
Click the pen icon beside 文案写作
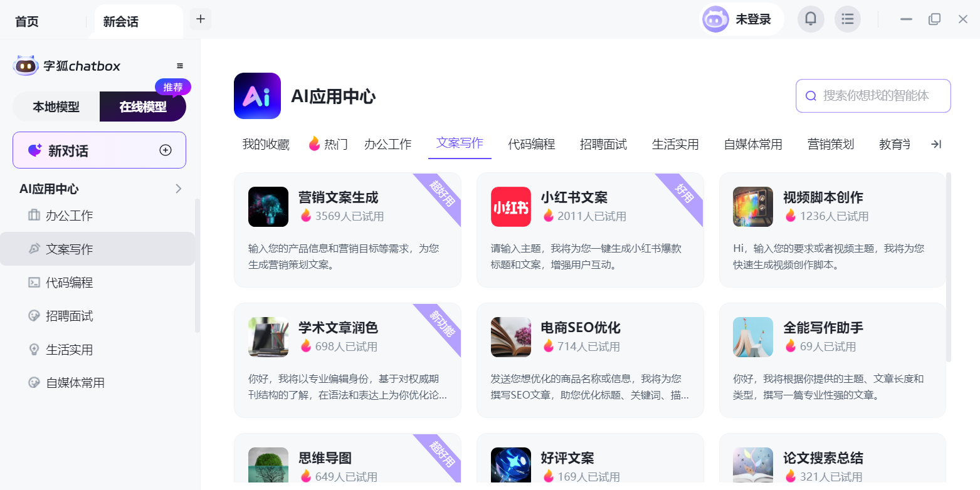coord(34,249)
